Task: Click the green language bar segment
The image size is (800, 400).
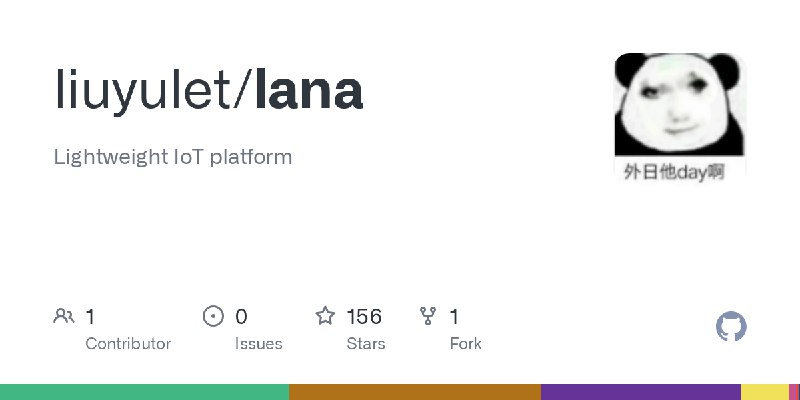Action: 144,392
